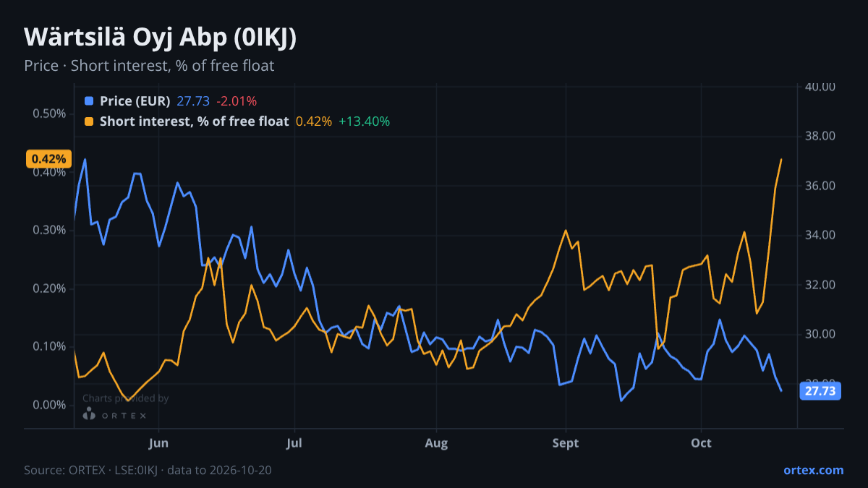This screenshot has height=488, width=868.
Task: Click the 32.00 right axis label
Action: [x=820, y=285]
